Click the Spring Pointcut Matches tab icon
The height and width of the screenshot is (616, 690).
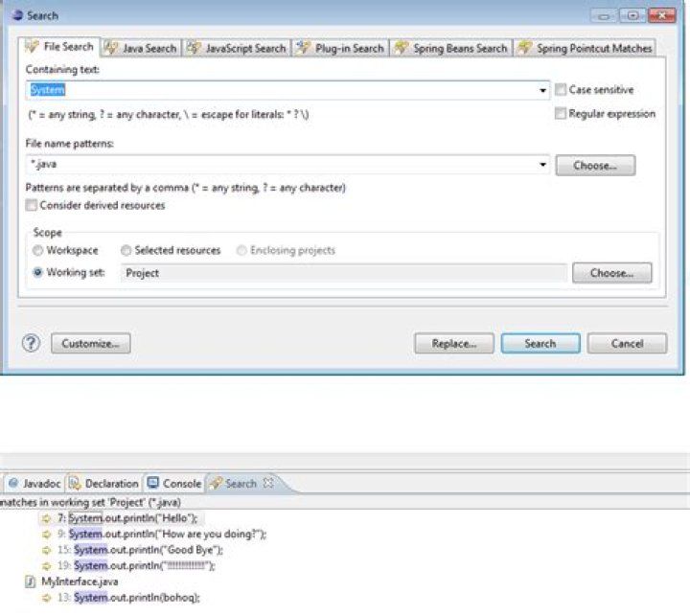[524, 47]
